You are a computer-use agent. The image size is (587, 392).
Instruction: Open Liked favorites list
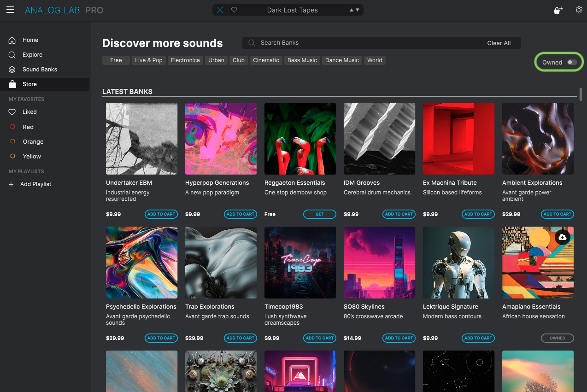29,112
